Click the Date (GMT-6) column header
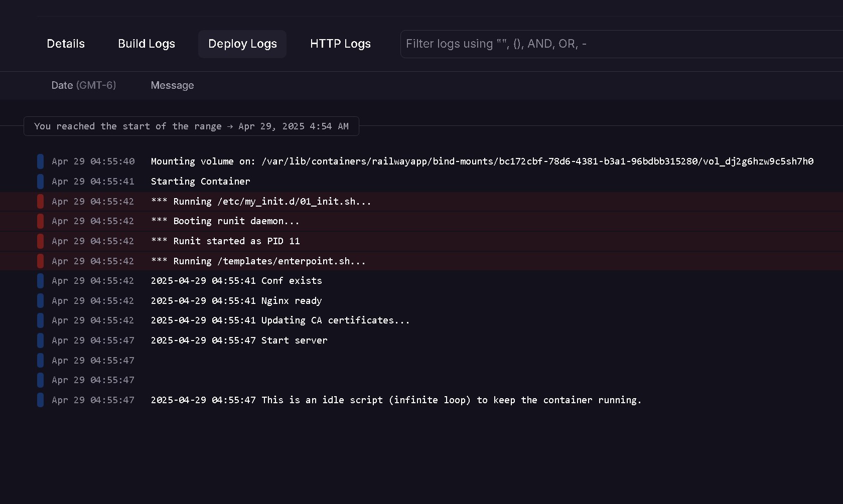Image resolution: width=843 pixels, height=504 pixels. click(x=84, y=85)
